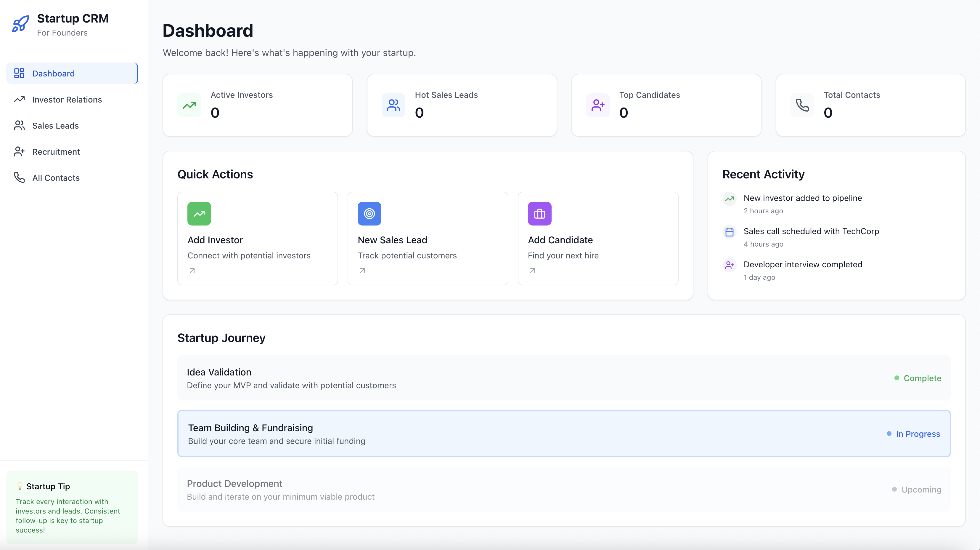Click the Hot Sales Leads users icon
The height and width of the screenshot is (550, 980).
click(393, 105)
